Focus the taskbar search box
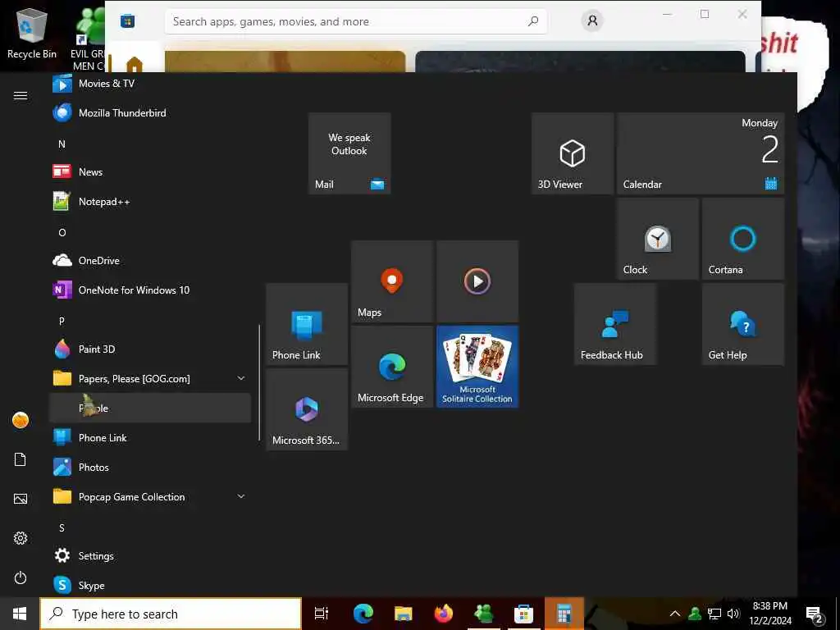 pos(171,614)
